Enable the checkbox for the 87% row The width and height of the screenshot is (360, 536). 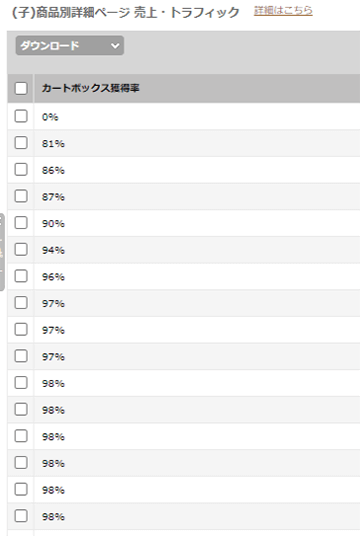(21, 196)
